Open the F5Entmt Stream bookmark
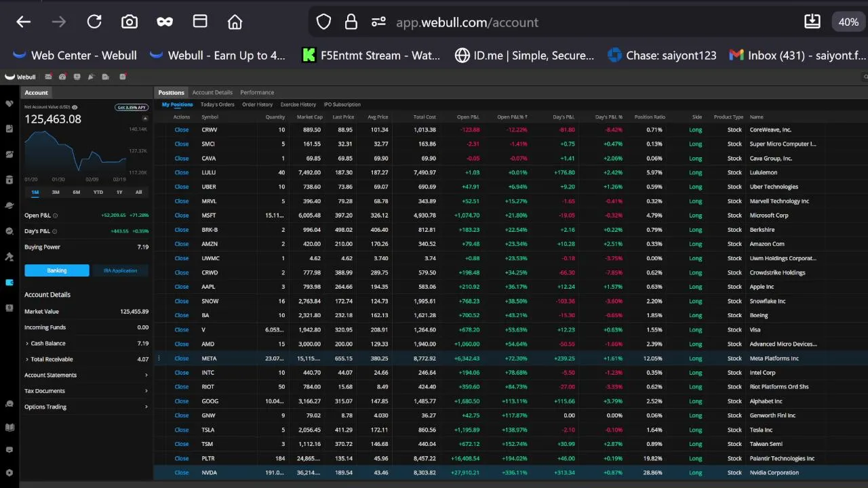The width and height of the screenshot is (868, 488). pyautogui.click(x=371, y=56)
